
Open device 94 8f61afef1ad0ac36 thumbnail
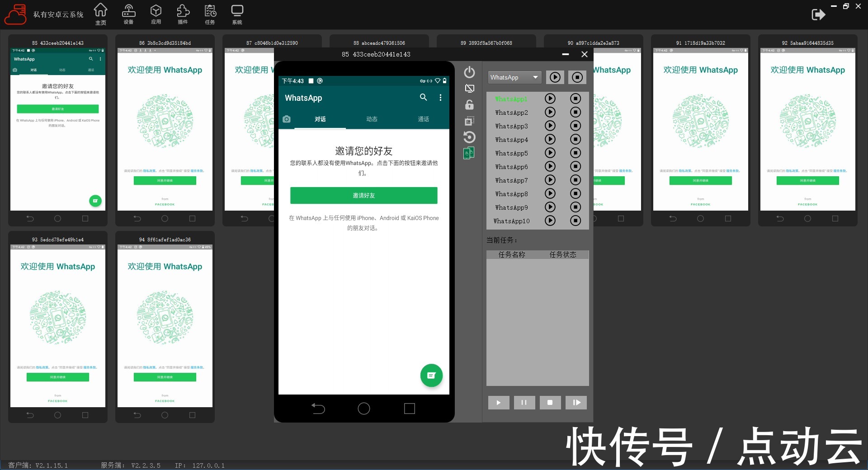165,326
